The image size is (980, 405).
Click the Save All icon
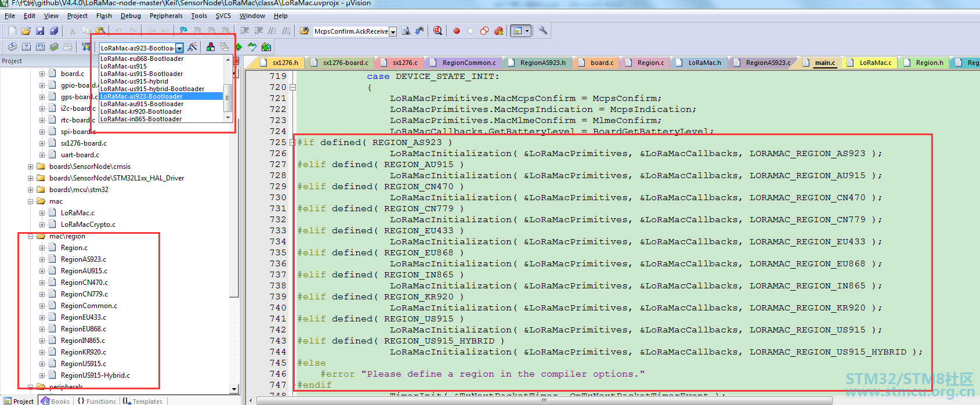click(54, 31)
